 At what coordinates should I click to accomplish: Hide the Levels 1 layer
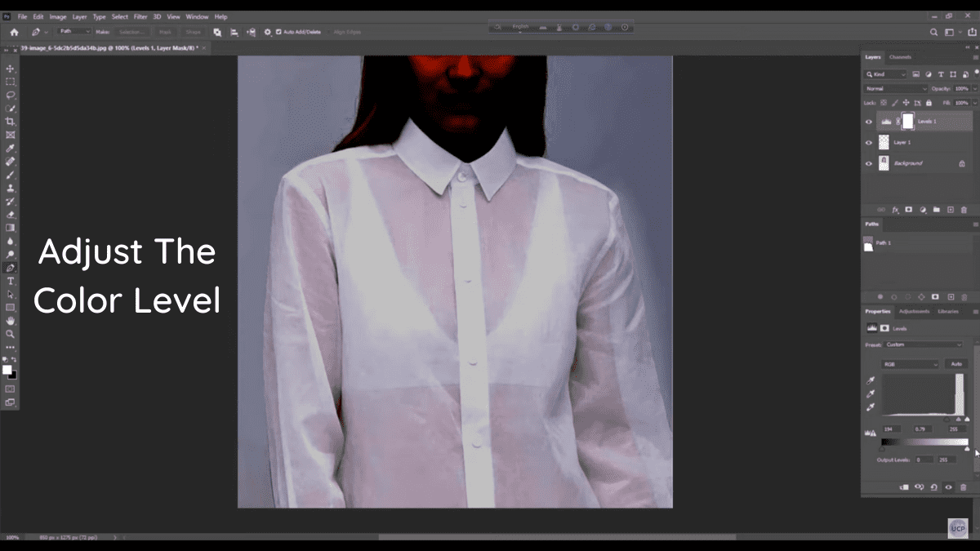coord(869,121)
